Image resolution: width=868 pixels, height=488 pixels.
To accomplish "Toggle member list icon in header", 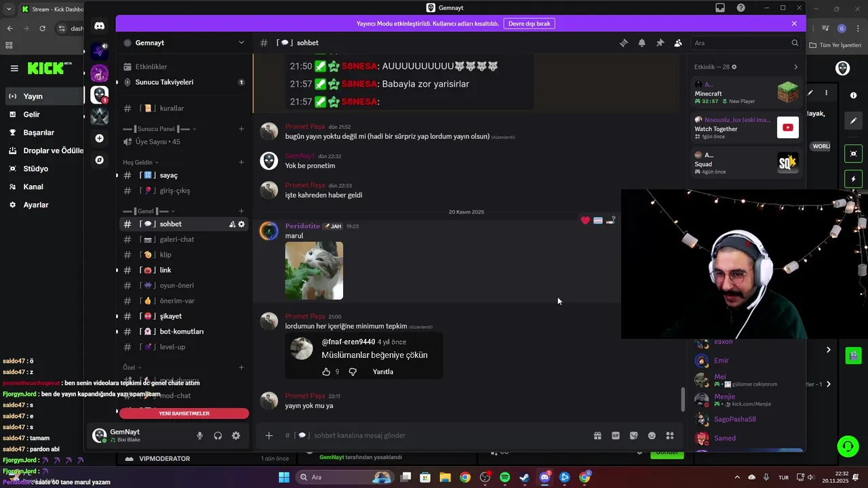I will [x=678, y=43].
